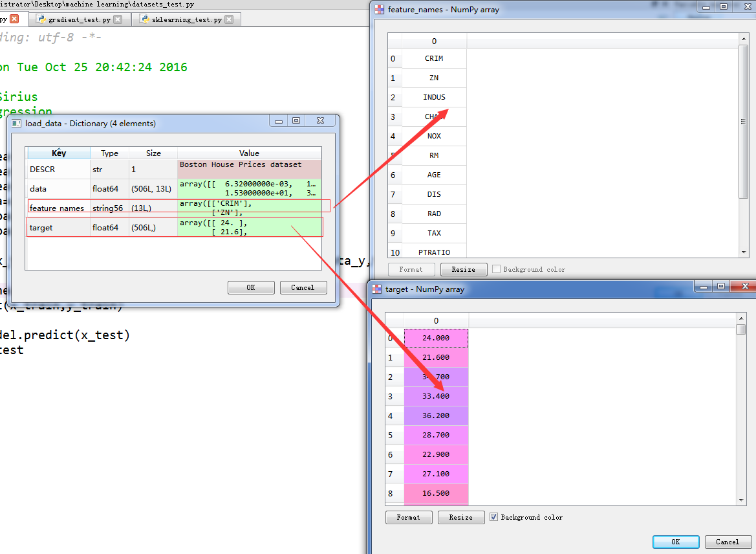Select INDUS cell in feature_names array

click(x=434, y=97)
